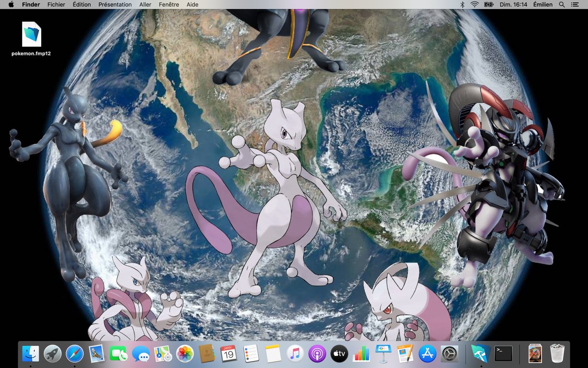Open the Présentation menu
The height and width of the screenshot is (368, 588).
[x=115, y=4]
